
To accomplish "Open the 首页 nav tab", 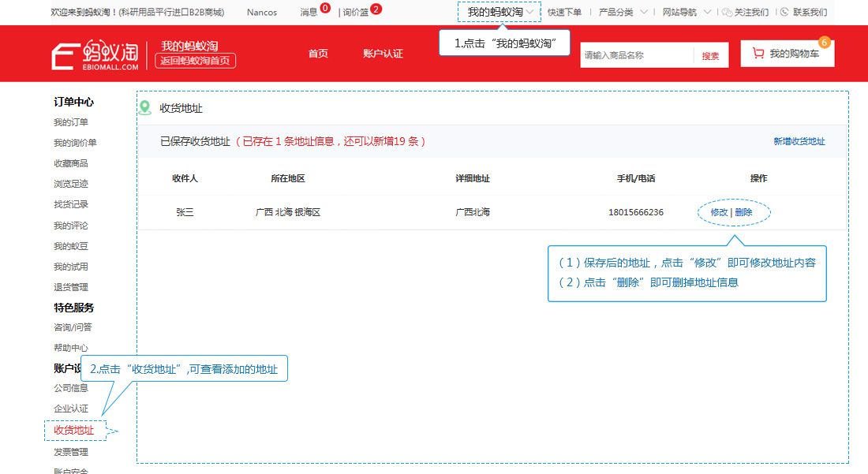I will tap(318, 54).
